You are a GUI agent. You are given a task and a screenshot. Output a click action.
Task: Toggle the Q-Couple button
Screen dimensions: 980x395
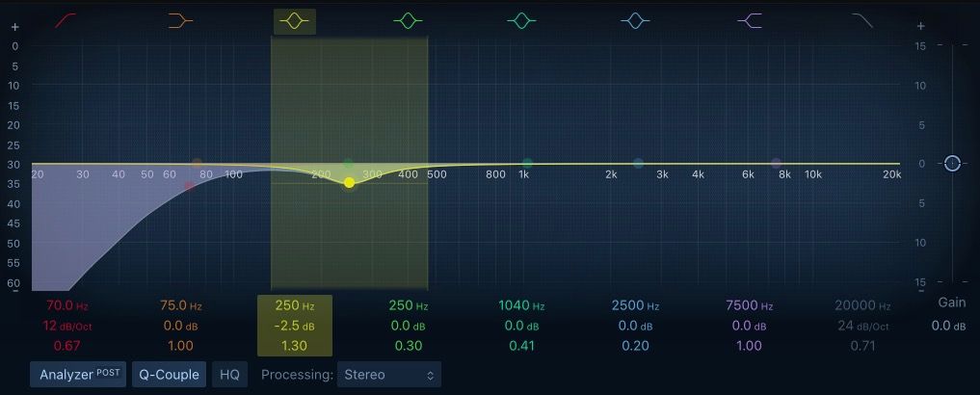pos(169,375)
